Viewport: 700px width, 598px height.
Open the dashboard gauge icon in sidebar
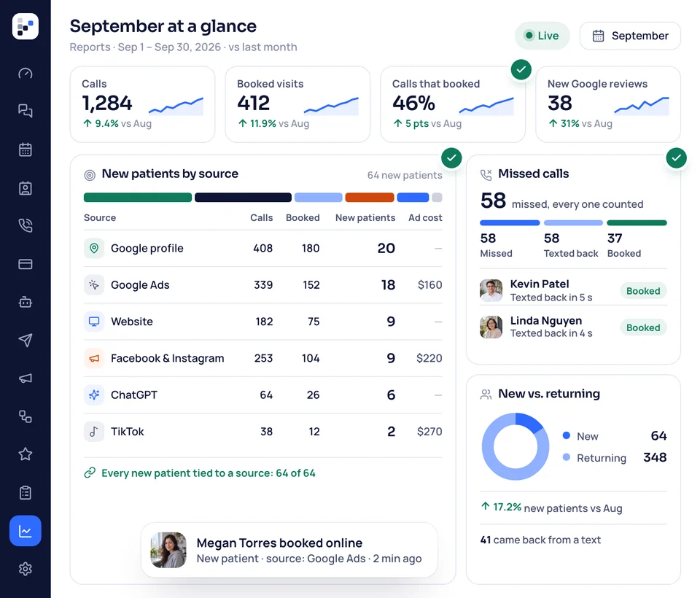pos(26,73)
